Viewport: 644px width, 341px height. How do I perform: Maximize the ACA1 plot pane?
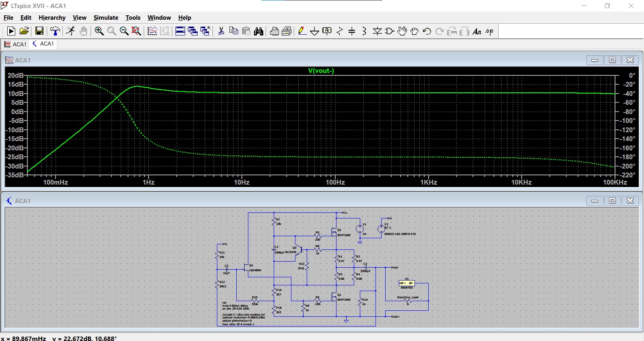pyautogui.click(x=612, y=60)
